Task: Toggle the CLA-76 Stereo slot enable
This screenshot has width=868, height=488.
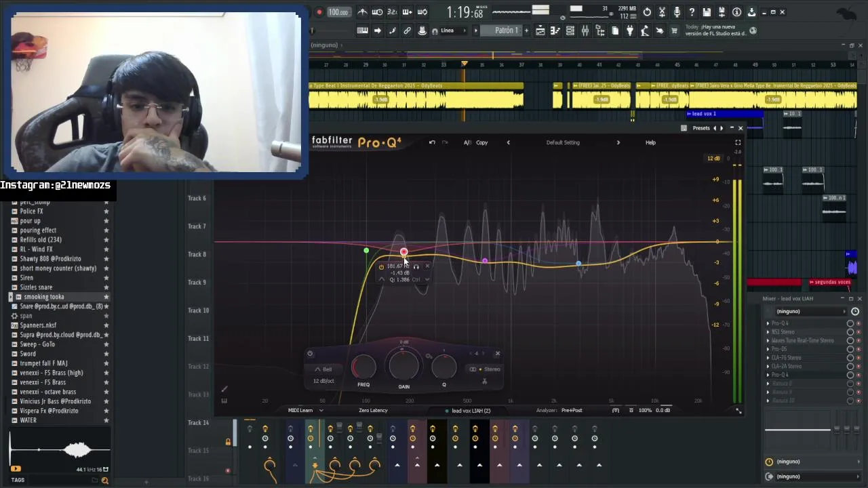Action: (x=850, y=358)
